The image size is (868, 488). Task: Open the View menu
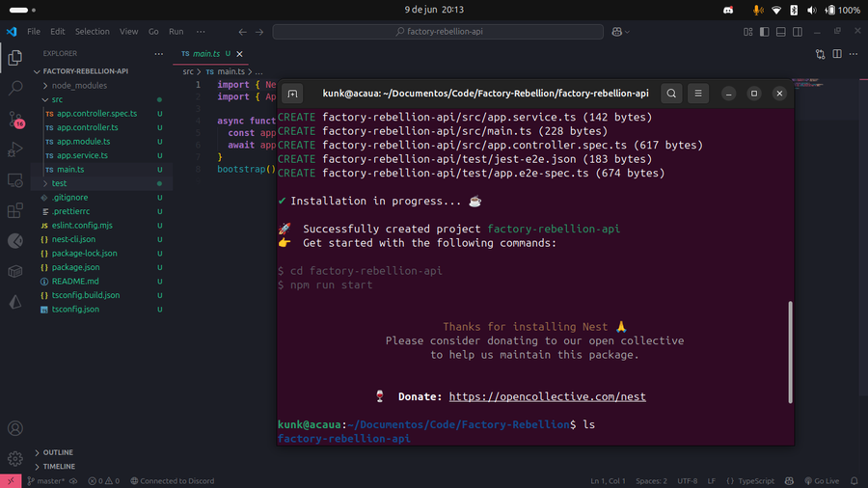(x=129, y=32)
